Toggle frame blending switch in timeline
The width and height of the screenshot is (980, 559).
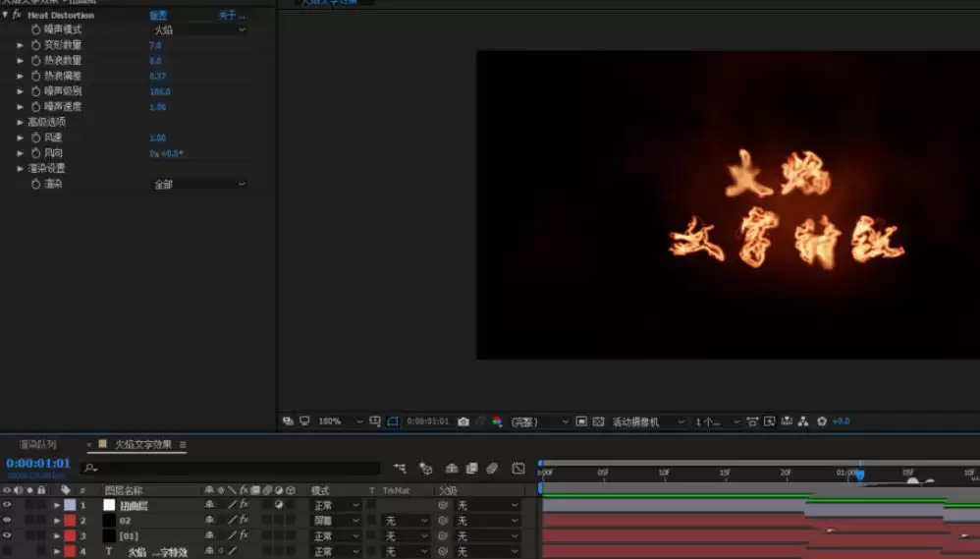click(x=472, y=468)
